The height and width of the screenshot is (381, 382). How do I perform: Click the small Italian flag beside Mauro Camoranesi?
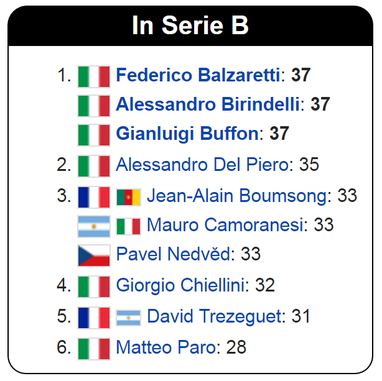tap(128, 226)
